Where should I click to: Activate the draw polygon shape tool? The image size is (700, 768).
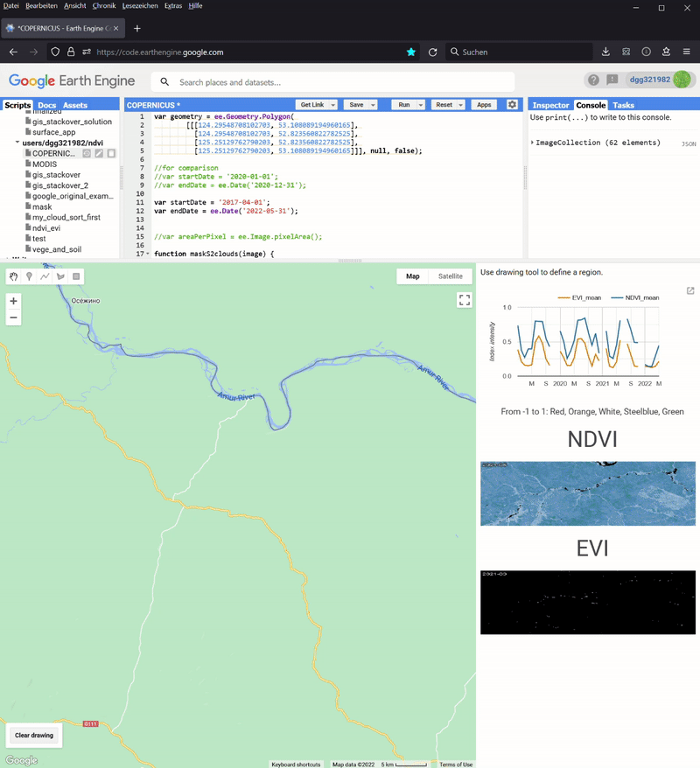pos(60,276)
